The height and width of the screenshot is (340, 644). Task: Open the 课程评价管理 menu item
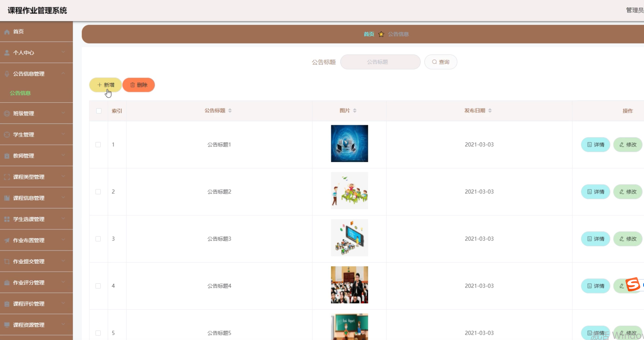36,304
